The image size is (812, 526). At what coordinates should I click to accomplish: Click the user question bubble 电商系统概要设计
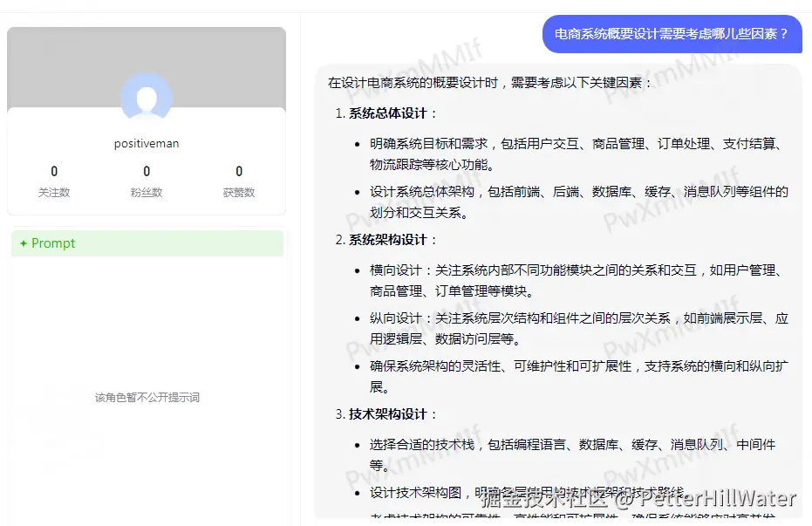click(x=672, y=34)
